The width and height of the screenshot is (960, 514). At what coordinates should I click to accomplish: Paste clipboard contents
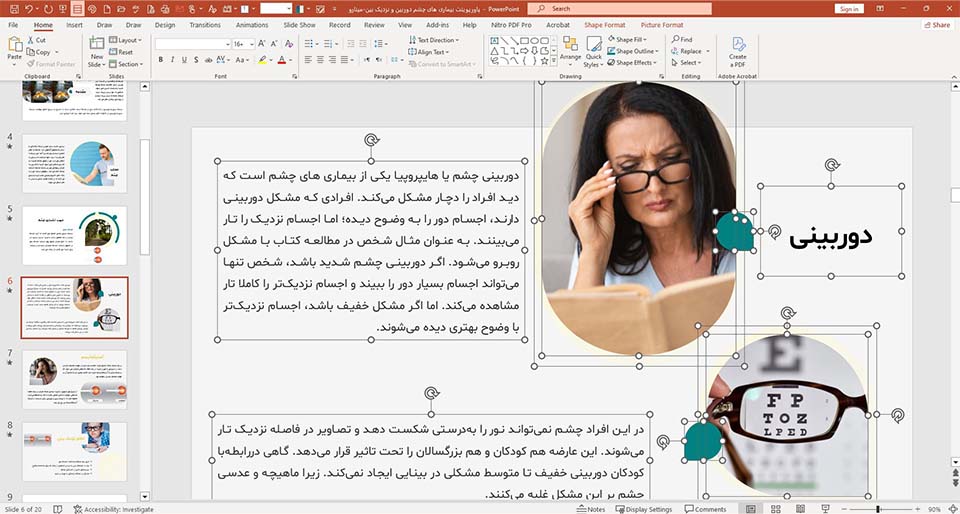(14, 50)
